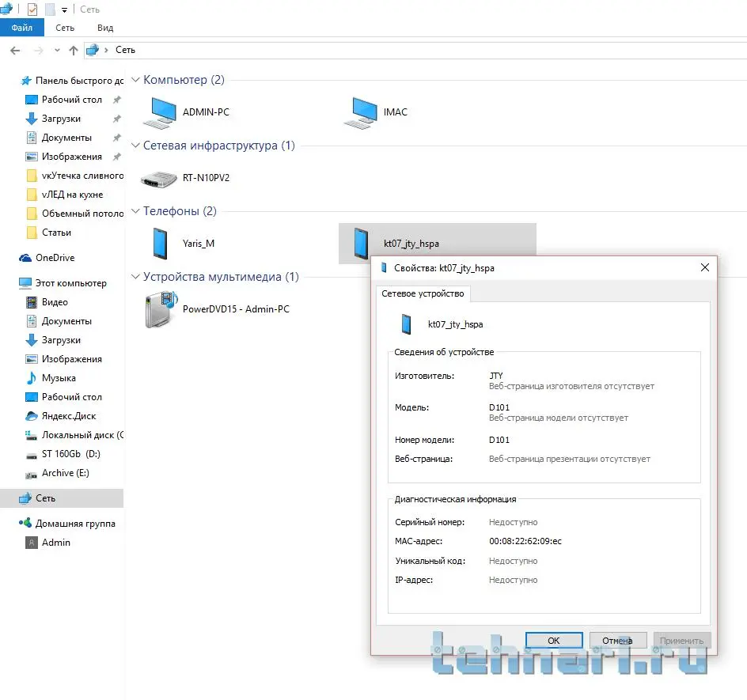
Task: Click the Применить button
Action: tap(682, 641)
